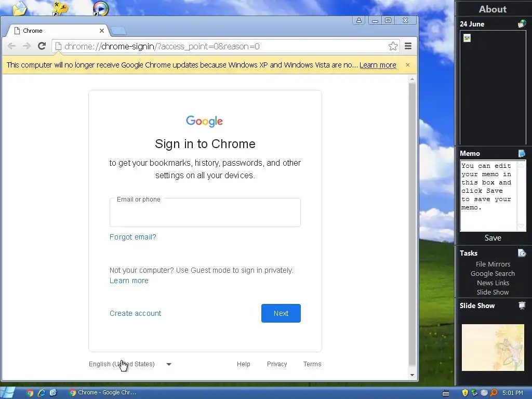Click the on-screen keyboard tray icon
The width and height of the screenshot is (532, 399).
[446, 393]
